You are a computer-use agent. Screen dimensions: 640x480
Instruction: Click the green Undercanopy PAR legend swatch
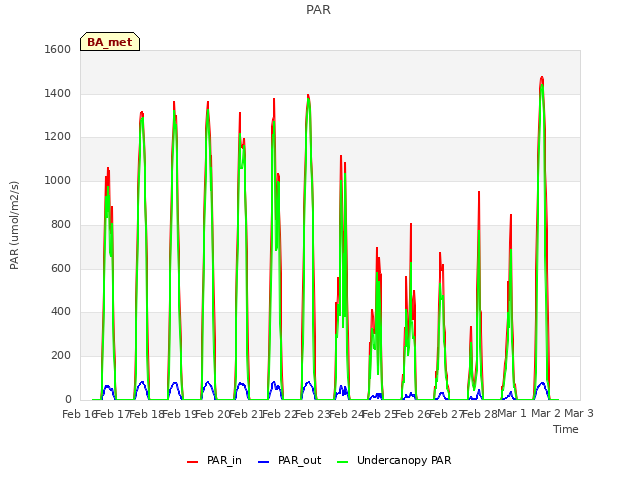pyautogui.click(x=343, y=462)
